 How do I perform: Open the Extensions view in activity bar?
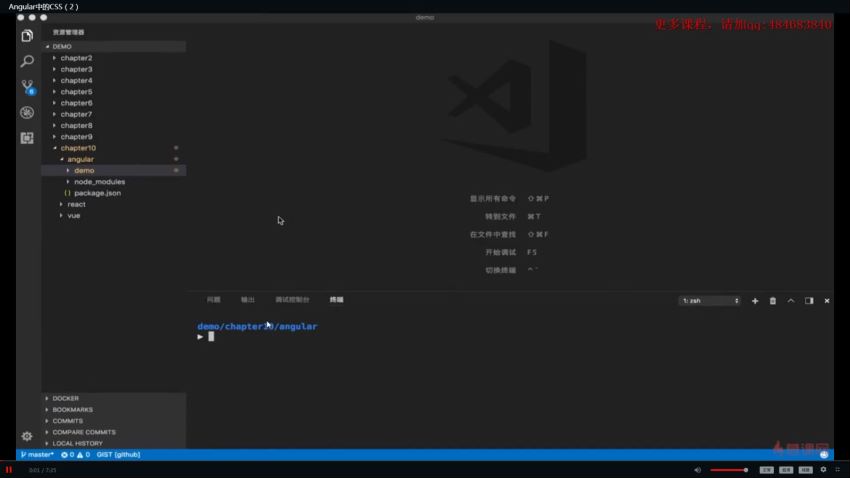[x=27, y=138]
